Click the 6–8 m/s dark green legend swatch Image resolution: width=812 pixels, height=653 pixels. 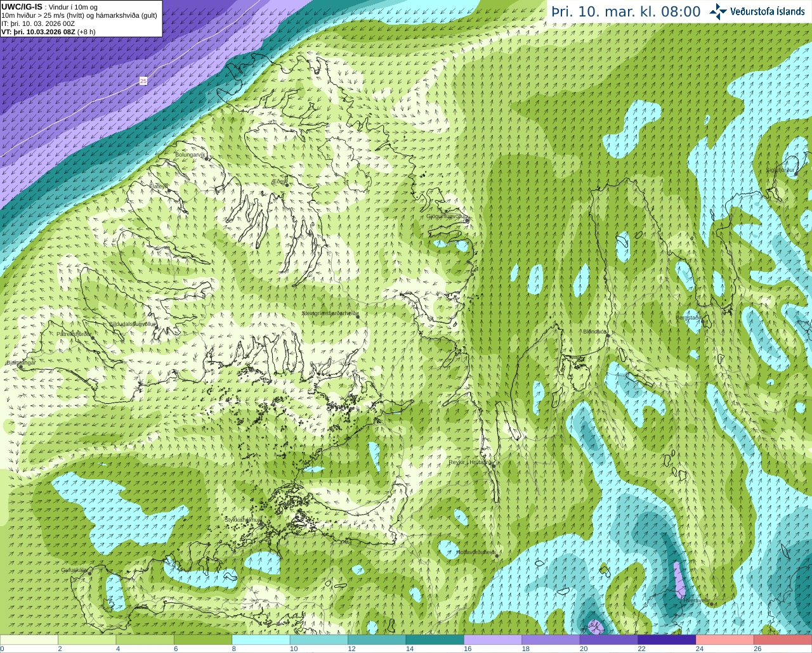point(203,640)
